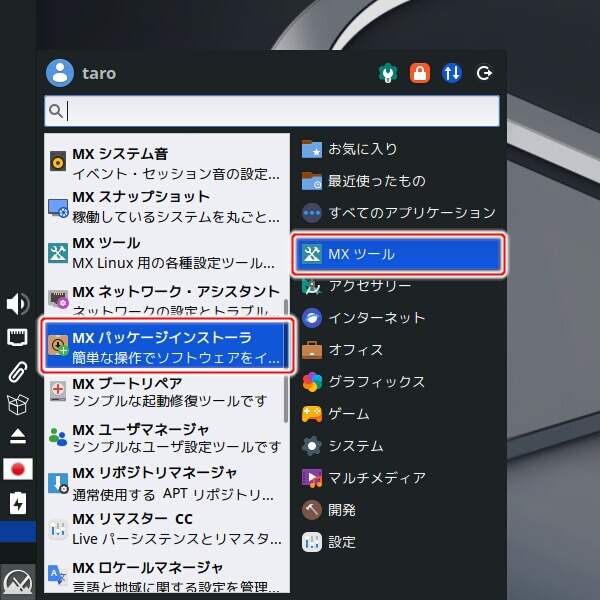Click the battery power icon in panel

(x=17, y=502)
